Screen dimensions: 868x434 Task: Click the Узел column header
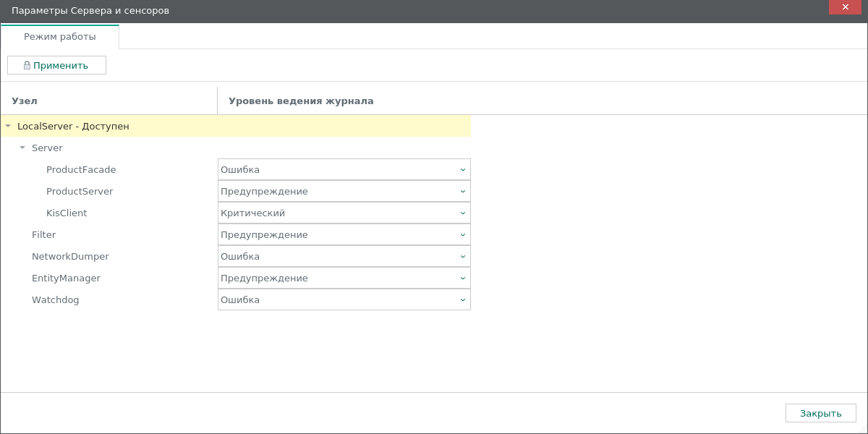(25, 101)
